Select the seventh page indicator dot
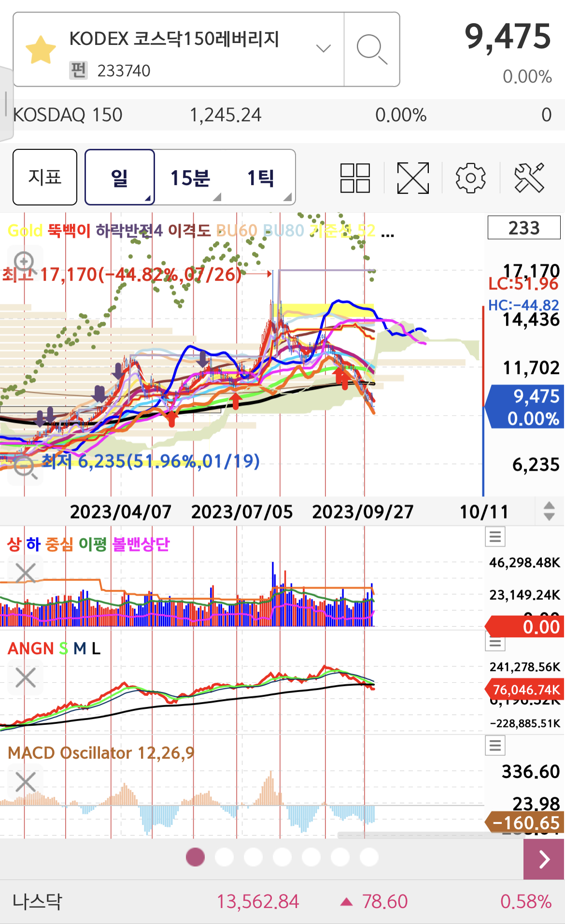The width and height of the screenshot is (565, 924). 369,857
